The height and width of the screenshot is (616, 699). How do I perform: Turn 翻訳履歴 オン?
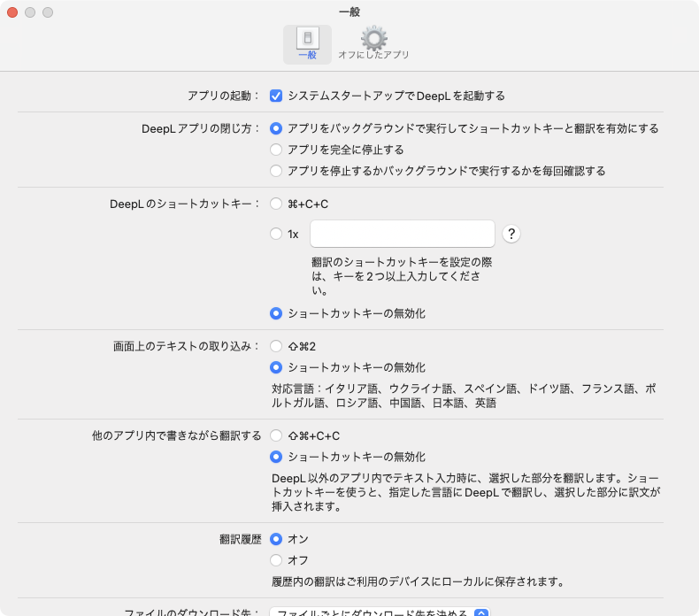point(276,539)
